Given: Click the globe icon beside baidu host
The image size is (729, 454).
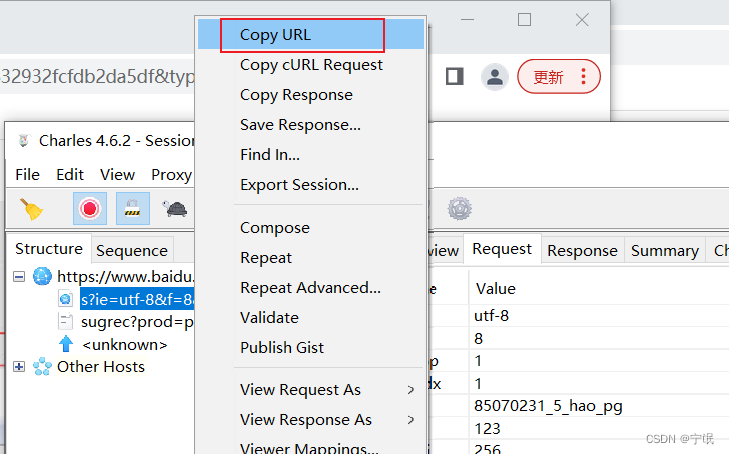Looking at the screenshot, I should pos(42,276).
